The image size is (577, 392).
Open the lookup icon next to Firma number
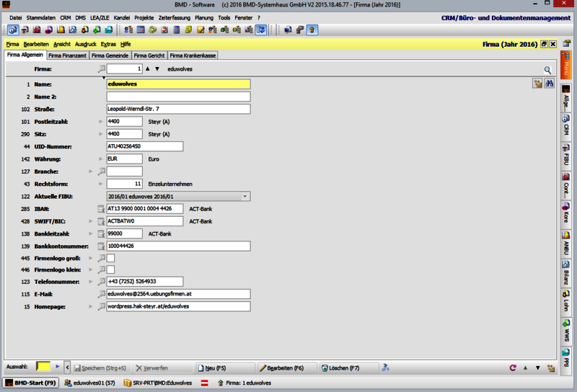click(x=102, y=68)
